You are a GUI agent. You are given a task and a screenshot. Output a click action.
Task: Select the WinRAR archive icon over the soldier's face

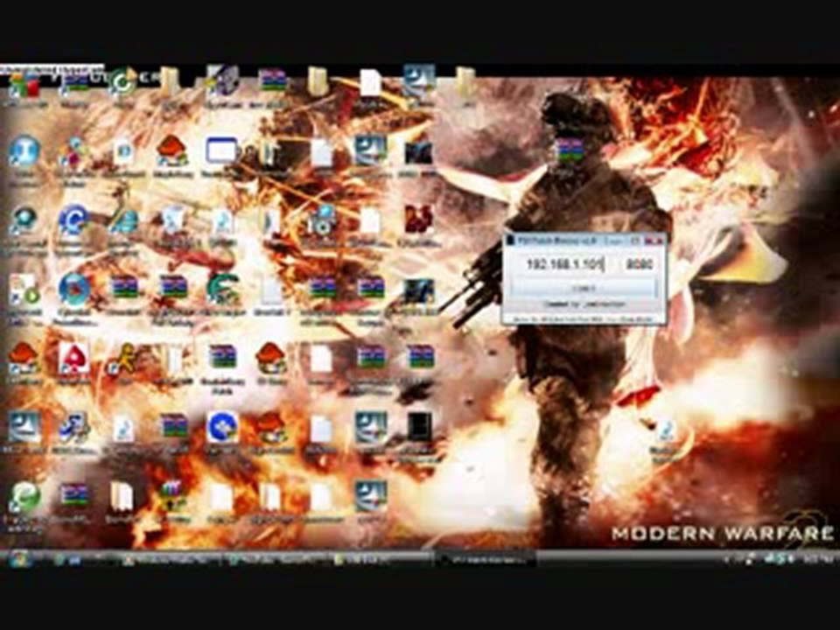569,150
